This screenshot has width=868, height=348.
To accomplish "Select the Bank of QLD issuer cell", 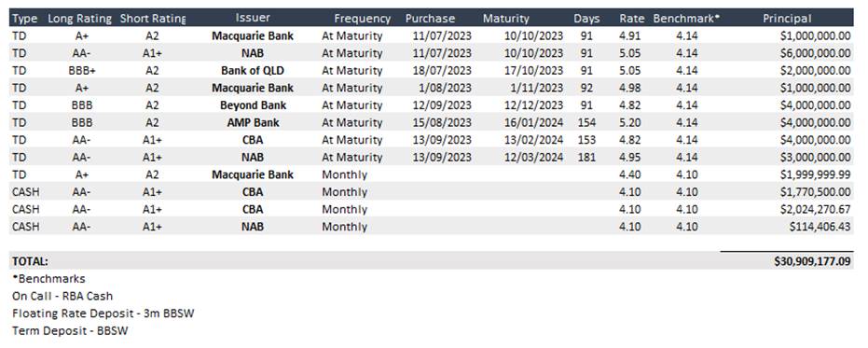I will pos(253,70).
